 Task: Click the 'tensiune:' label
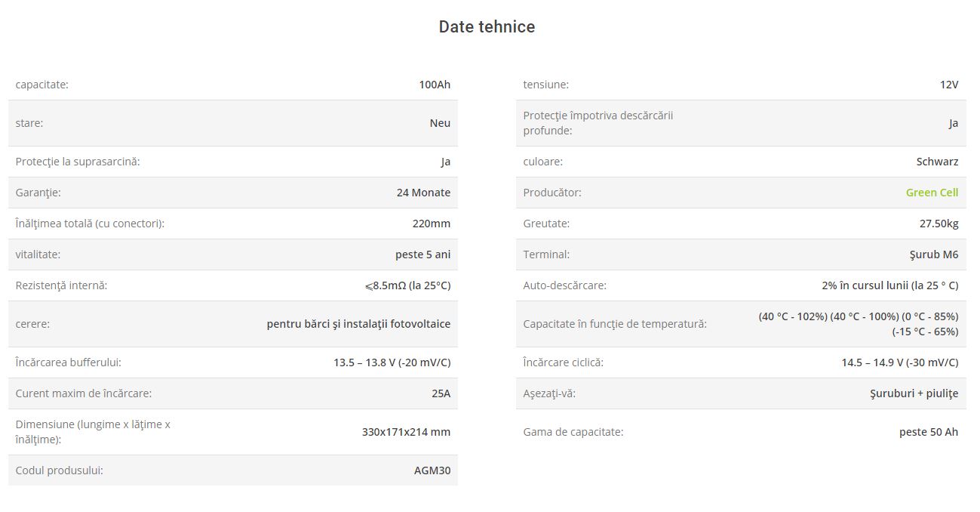coord(545,85)
